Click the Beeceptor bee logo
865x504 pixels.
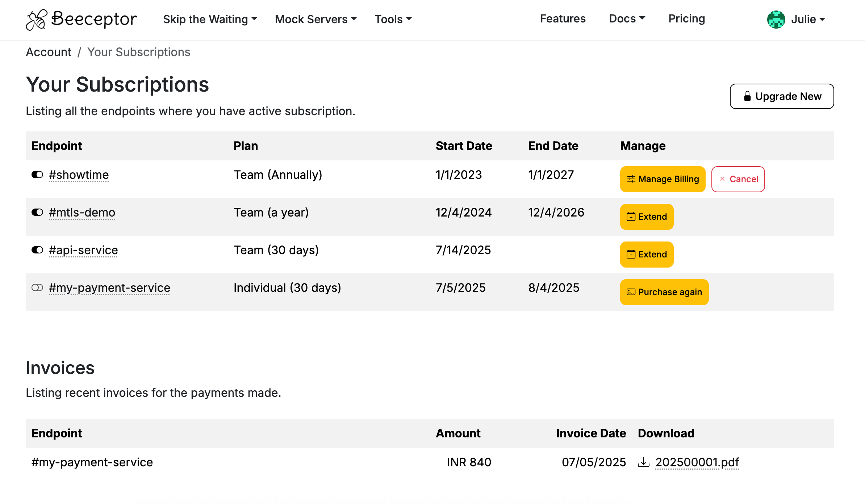click(37, 20)
